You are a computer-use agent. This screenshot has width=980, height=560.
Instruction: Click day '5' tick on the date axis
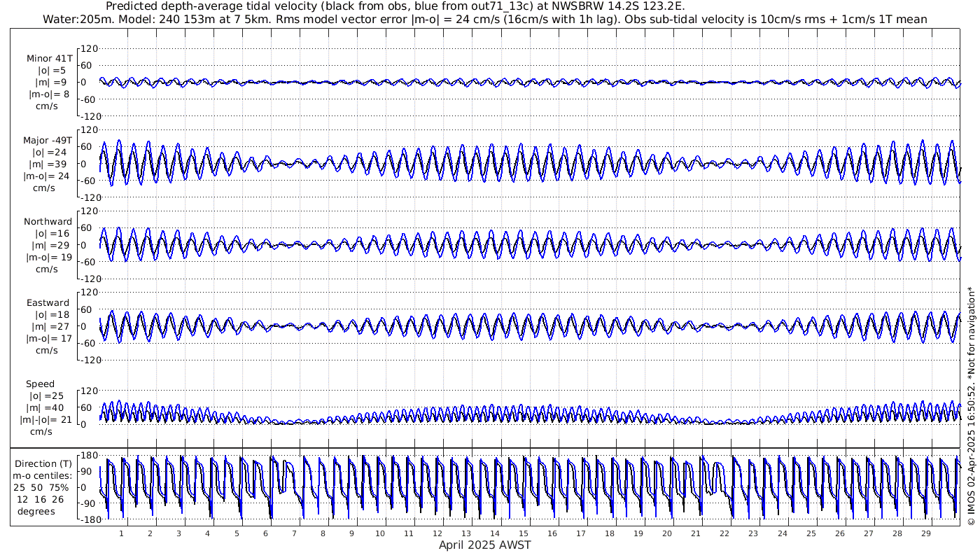[x=237, y=533]
